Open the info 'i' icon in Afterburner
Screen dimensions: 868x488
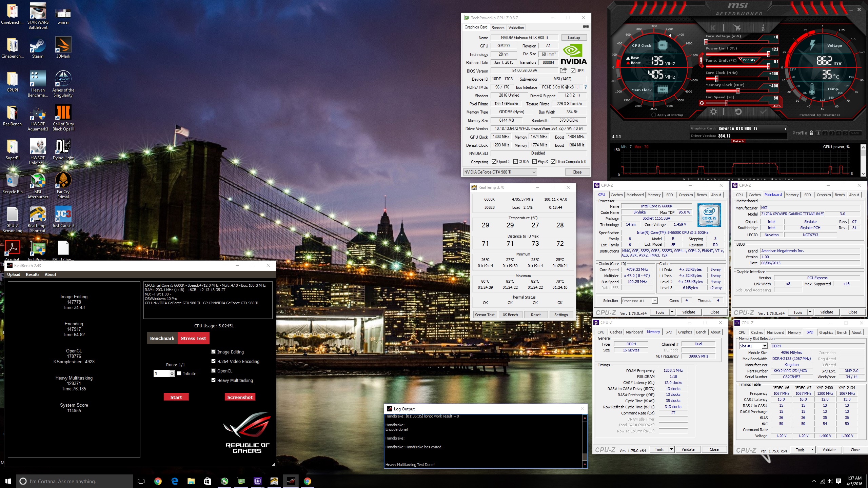coord(763,28)
